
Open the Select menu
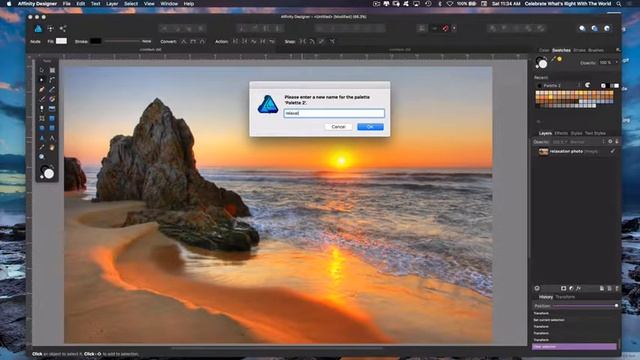(131, 4)
